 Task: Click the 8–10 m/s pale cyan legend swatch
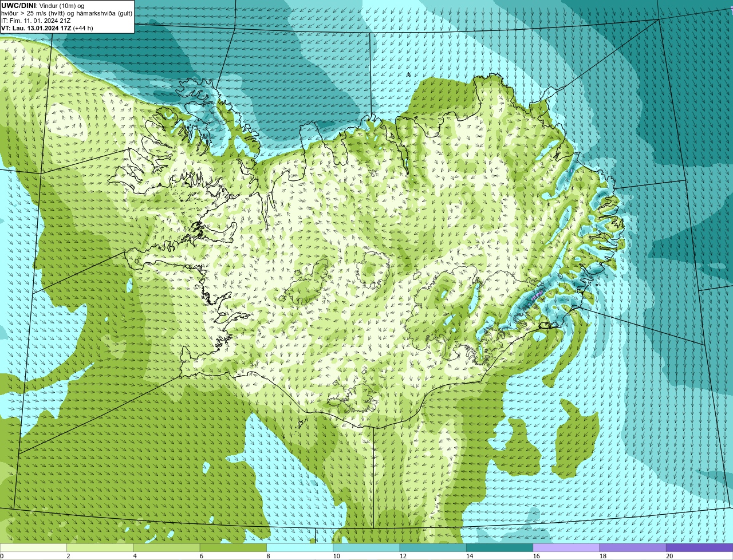coord(299,547)
